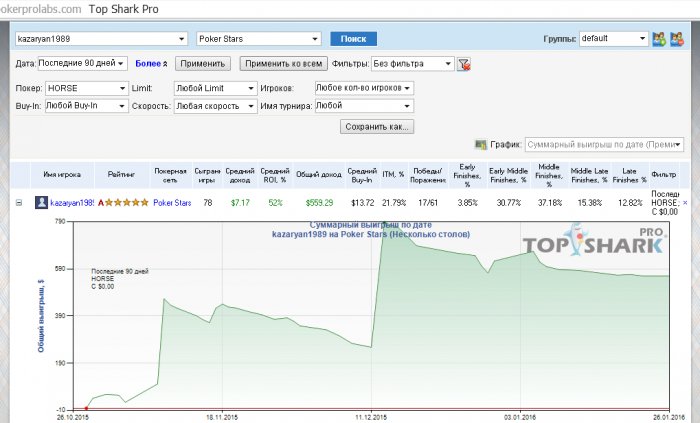Image resolution: width=700 pixels, height=423 pixels.
Task: Open the Покер HORSE dropdown
Action: 87,88
